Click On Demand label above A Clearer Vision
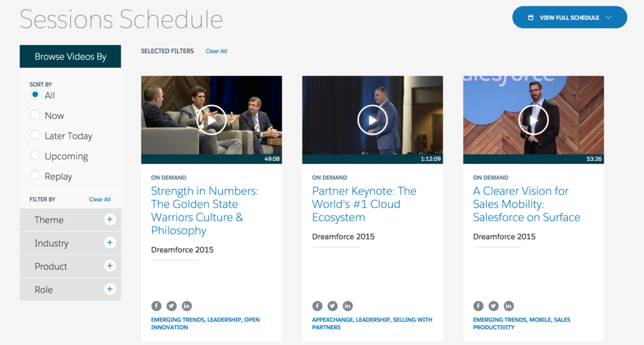This screenshot has height=345, width=644. coord(491,178)
